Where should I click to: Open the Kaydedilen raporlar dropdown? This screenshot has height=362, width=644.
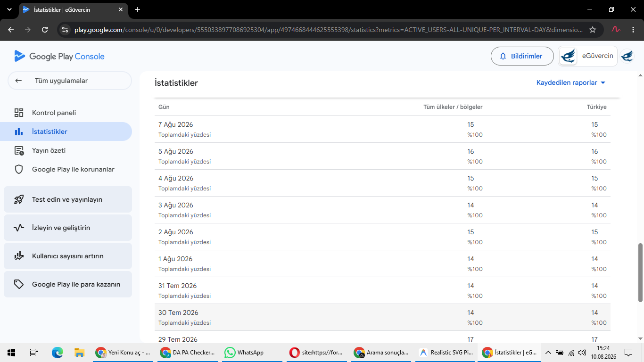[570, 82]
